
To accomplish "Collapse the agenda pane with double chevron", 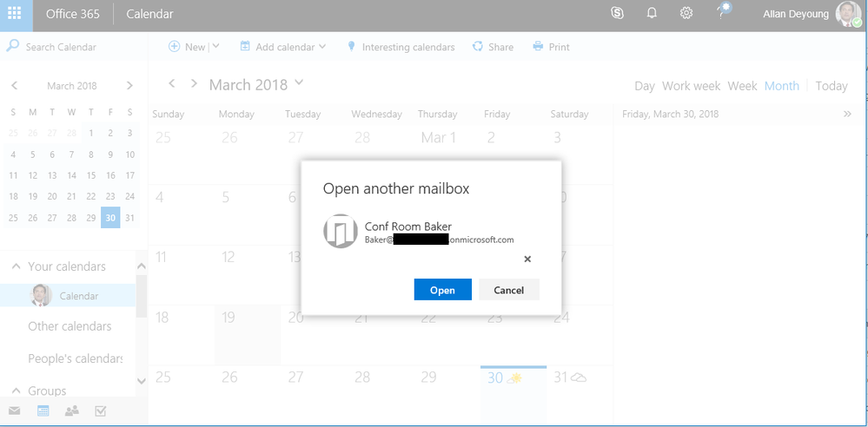I will (847, 114).
